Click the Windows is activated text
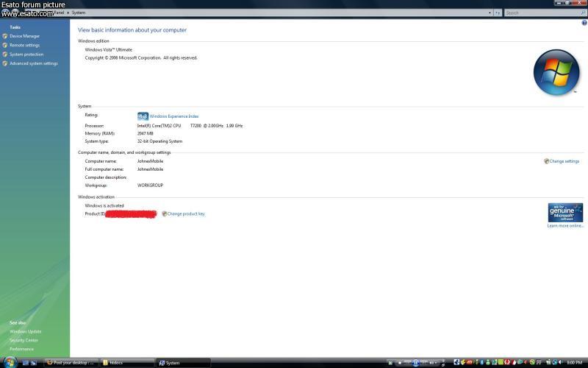The width and height of the screenshot is (588, 368). click(104, 206)
